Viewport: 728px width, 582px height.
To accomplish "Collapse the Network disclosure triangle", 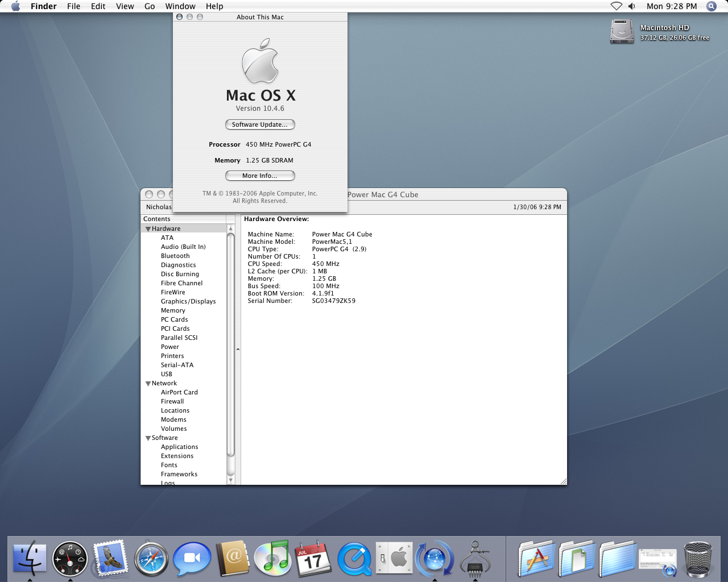I will point(148,384).
